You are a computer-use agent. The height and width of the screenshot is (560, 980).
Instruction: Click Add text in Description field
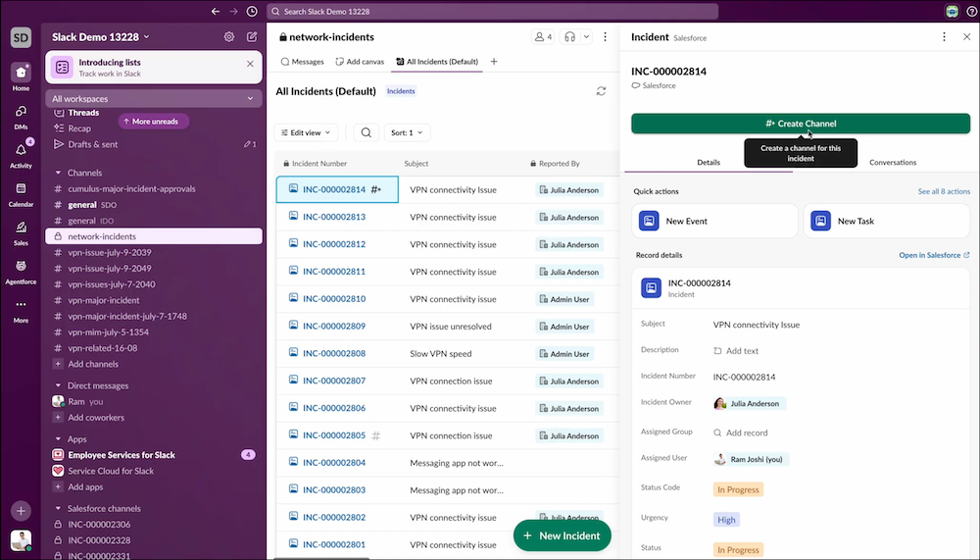tap(736, 351)
